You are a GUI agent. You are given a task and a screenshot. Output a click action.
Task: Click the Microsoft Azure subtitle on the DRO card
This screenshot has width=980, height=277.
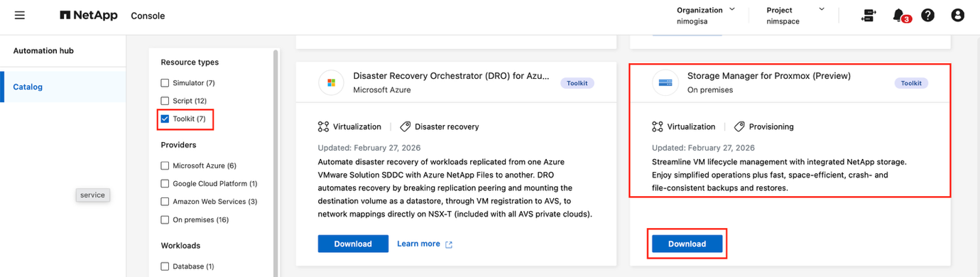(381, 90)
